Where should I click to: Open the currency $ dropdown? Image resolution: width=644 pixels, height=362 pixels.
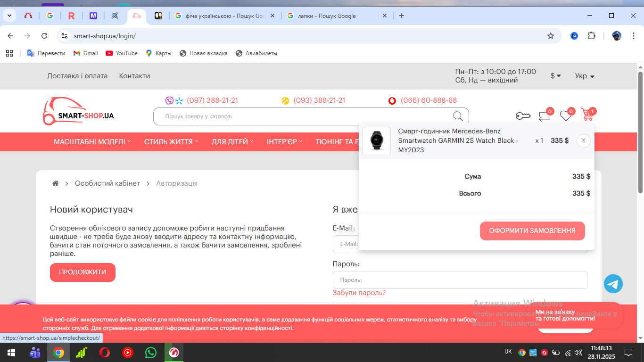[x=555, y=76]
